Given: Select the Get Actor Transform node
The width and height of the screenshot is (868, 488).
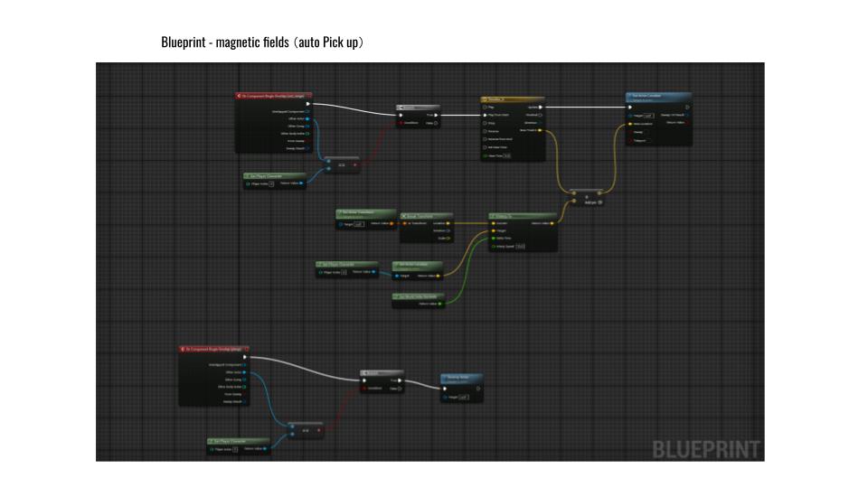Looking at the screenshot, I should pyautogui.click(x=363, y=211).
